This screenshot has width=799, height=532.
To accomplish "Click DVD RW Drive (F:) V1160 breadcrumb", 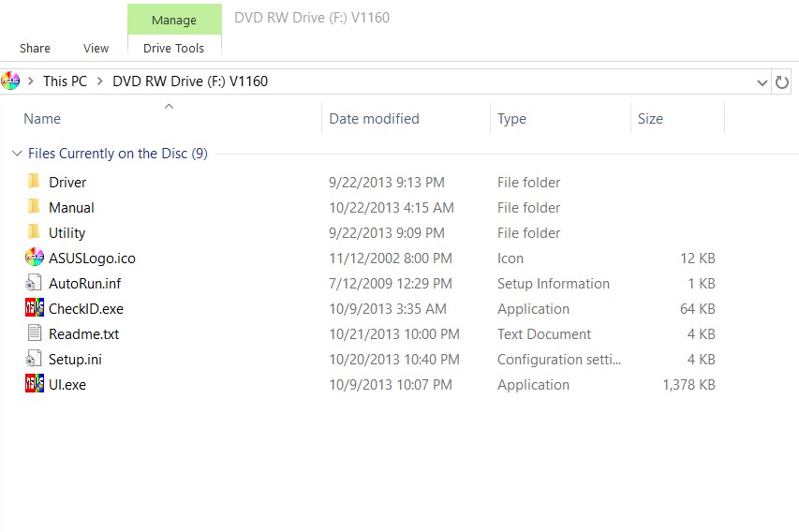I will click(190, 81).
